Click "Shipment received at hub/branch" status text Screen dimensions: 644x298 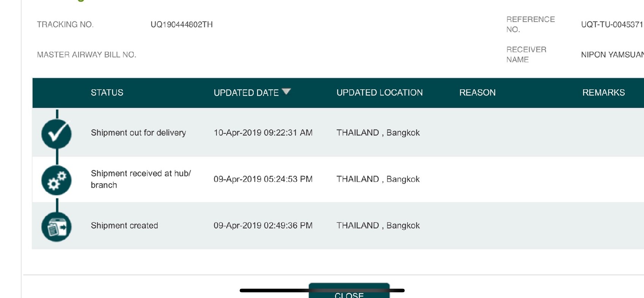tap(140, 179)
